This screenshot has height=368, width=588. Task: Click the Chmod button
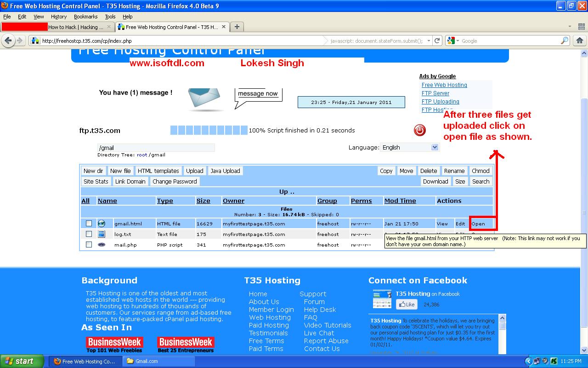[481, 171]
